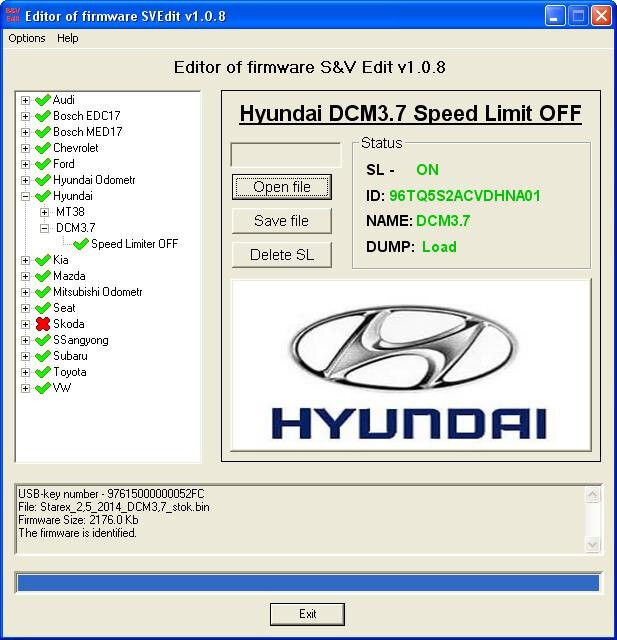The height and width of the screenshot is (640, 617).
Task: Expand the Chevrolet tree node
Action: [25, 148]
